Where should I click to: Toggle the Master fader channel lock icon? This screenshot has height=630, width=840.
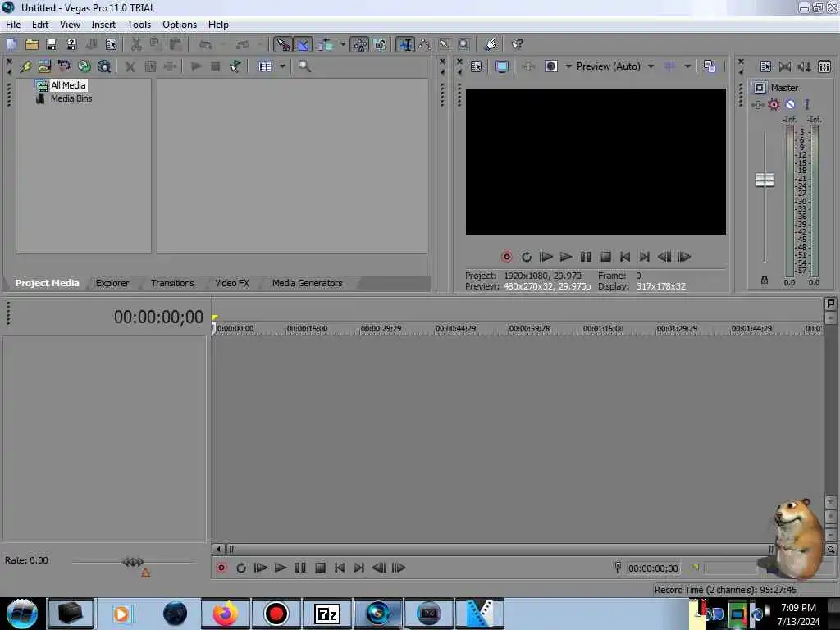tap(765, 281)
